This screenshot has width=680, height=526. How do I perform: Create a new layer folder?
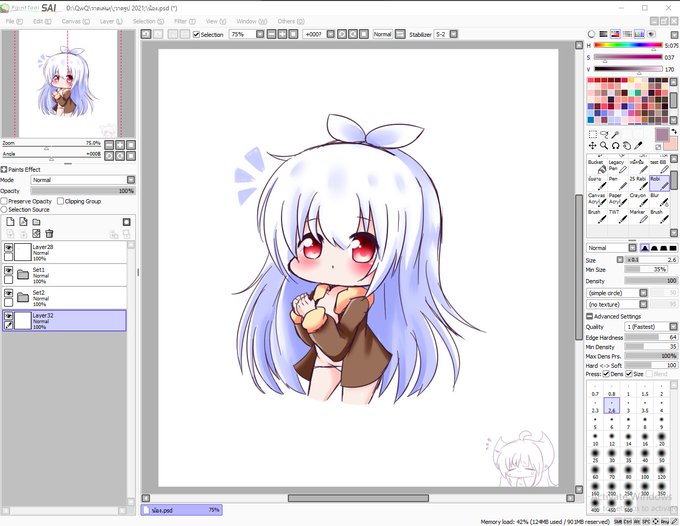(36, 222)
